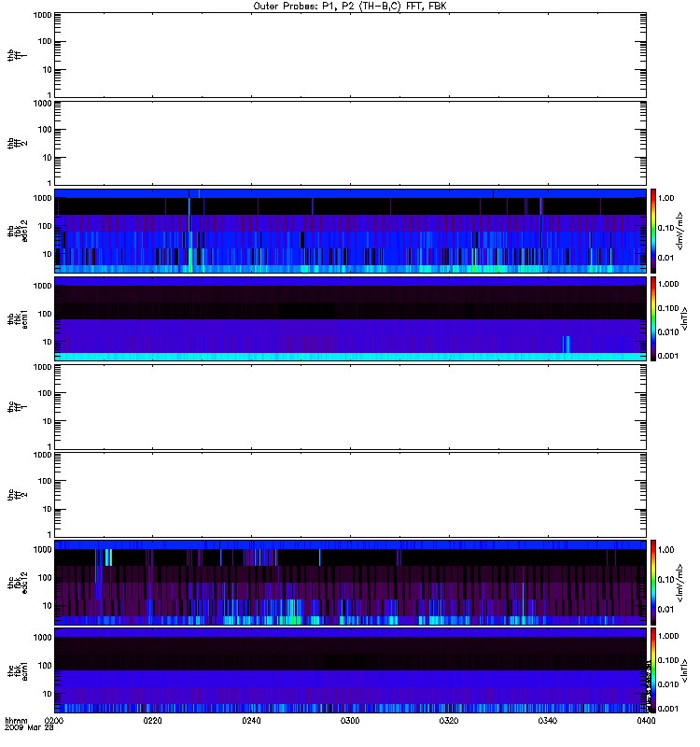Click the 0.100 value on thb scm1 color bar

pyautogui.click(x=668, y=308)
